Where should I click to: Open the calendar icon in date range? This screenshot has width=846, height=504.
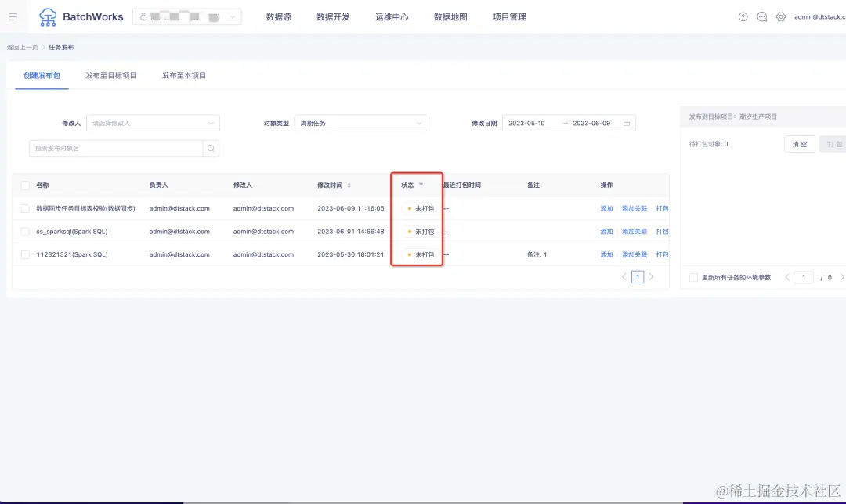[x=627, y=123]
